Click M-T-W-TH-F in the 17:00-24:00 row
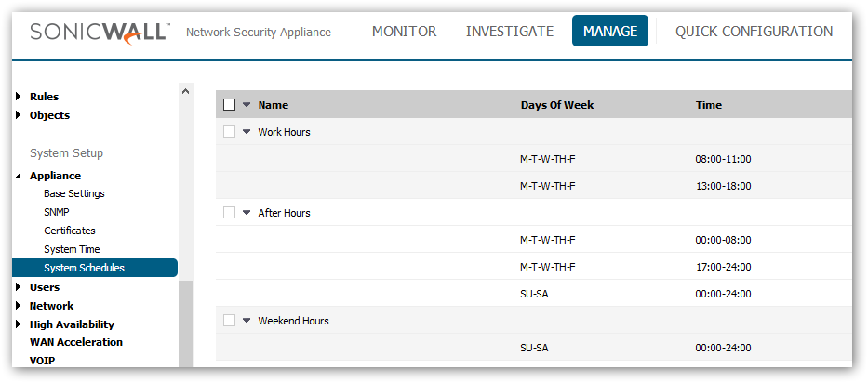This screenshot has width=868, height=383. coord(547,267)
